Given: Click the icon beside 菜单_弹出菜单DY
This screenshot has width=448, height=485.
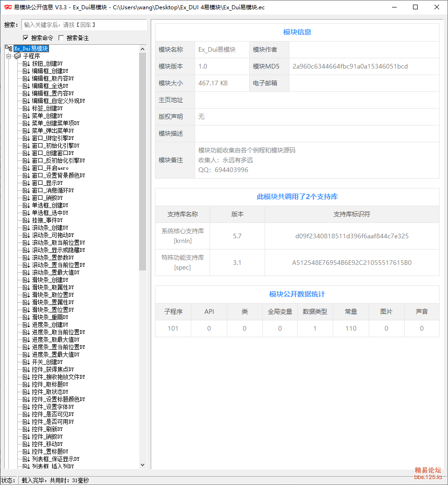Looking at the screenshot, I should (x=26, y=131).
